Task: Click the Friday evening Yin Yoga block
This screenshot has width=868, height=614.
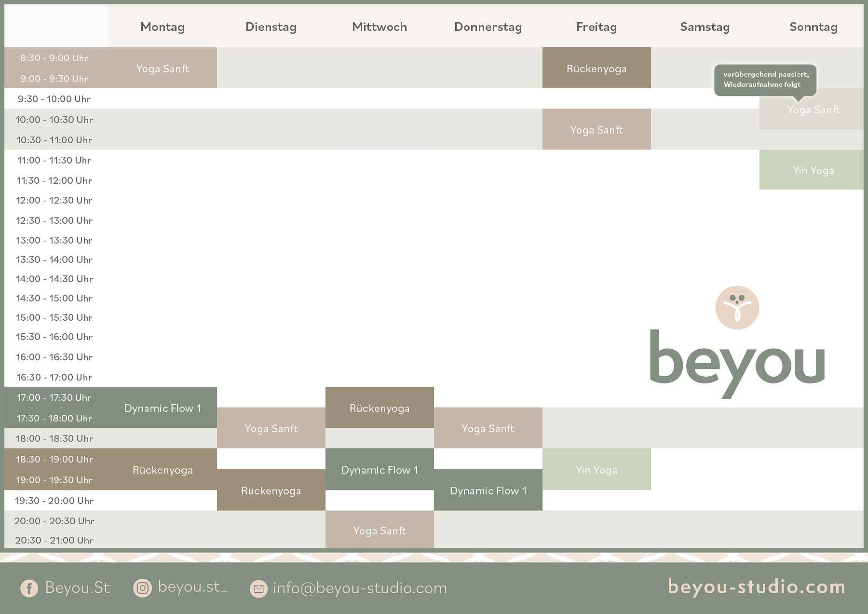Action: 596,470
